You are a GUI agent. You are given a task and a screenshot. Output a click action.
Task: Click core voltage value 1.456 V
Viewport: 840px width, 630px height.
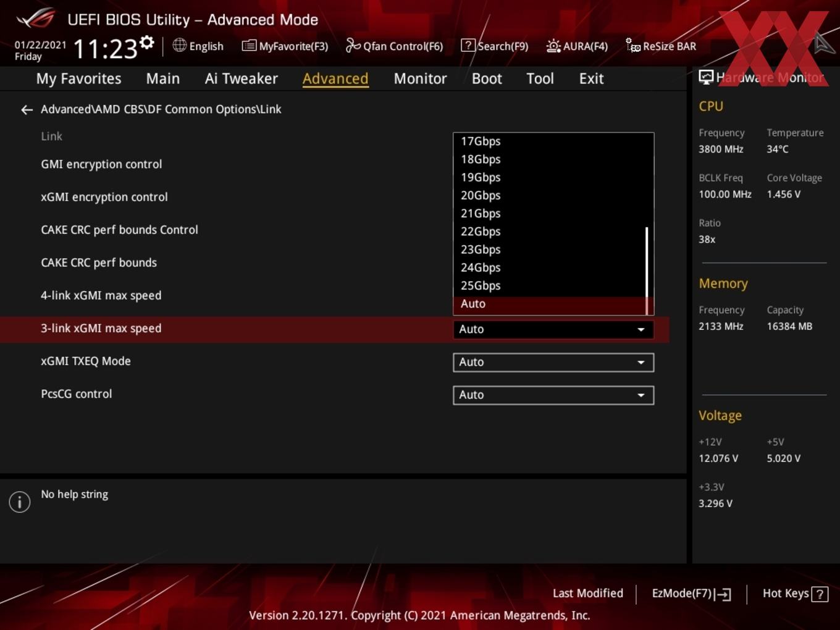click(783, 194)
